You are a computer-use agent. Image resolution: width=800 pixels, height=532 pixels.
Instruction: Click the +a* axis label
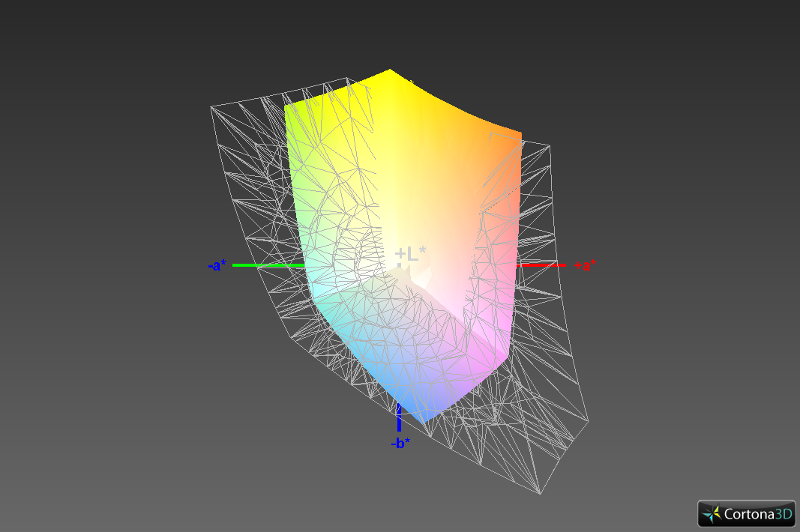click(x=585, y=265)
